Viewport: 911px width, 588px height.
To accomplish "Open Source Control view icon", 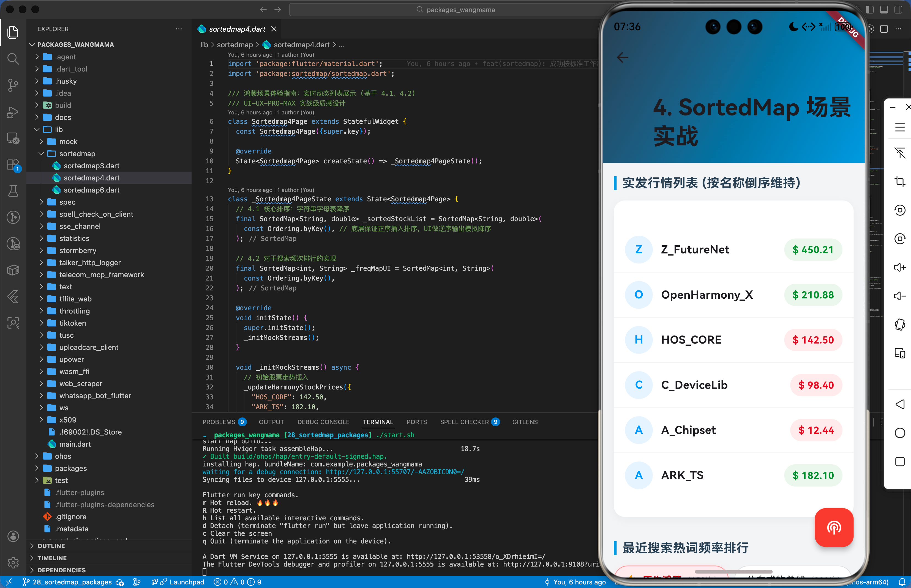I will coord(13,85).
